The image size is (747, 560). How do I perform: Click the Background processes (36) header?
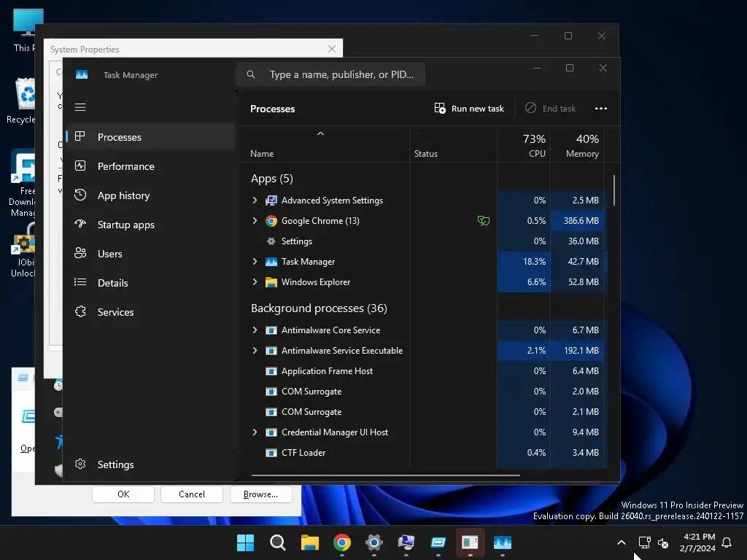319,308
